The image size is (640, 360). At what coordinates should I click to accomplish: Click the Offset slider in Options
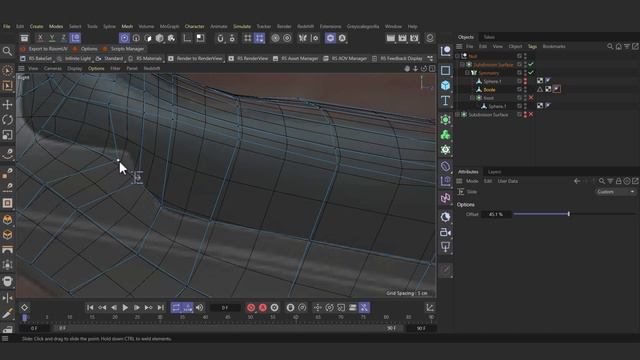[x=574, y=214]
